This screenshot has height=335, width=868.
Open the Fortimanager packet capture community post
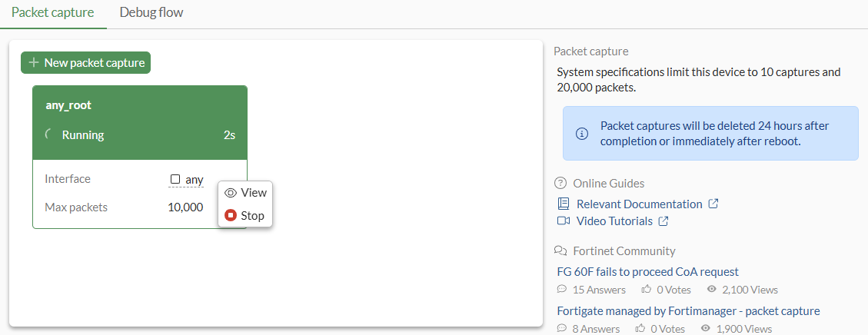[688, 311]
